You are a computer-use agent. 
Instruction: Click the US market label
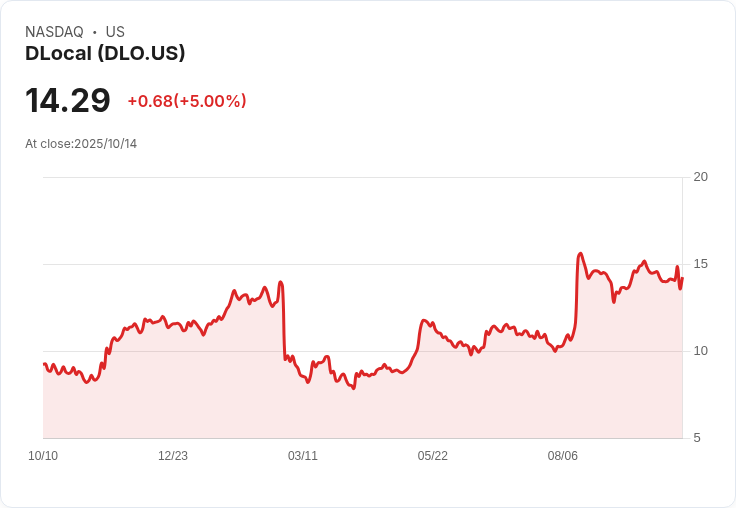tap(115, 32)
